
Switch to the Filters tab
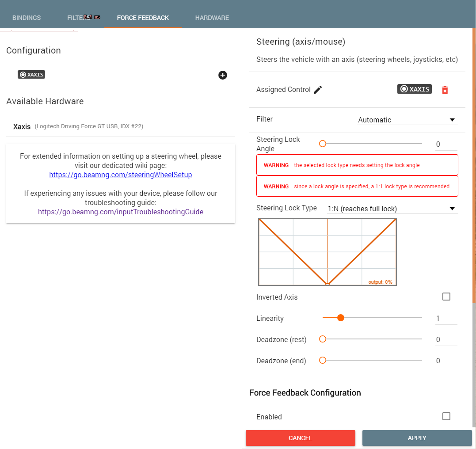click(x=80, y=18)
